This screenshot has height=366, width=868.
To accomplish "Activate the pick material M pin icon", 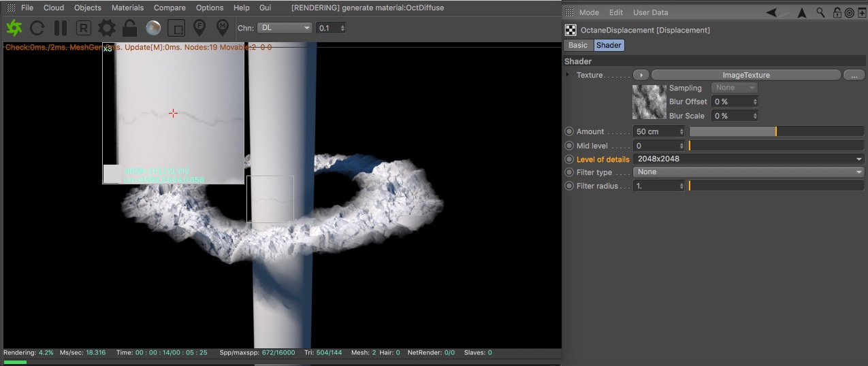I will [x=222, y=28].
